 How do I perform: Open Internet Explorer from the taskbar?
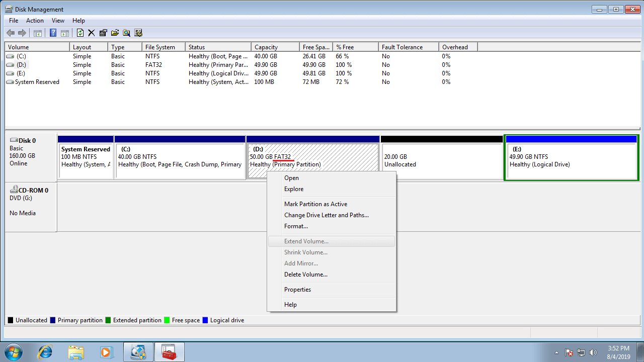pyautogui.click(x=45, y=352)
